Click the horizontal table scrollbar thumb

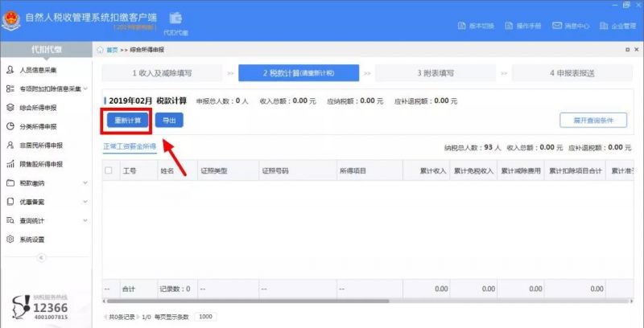pyautogui.click(x=247, y=301)
